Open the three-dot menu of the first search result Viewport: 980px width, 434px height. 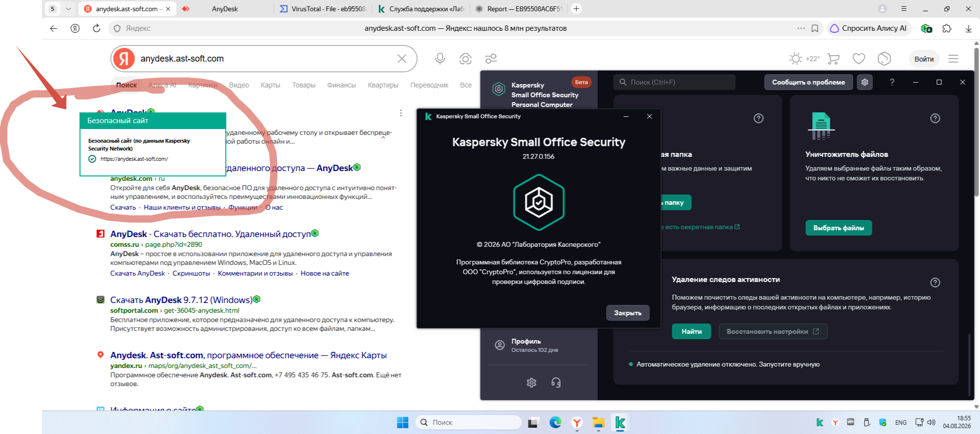(x=401, y=113)
